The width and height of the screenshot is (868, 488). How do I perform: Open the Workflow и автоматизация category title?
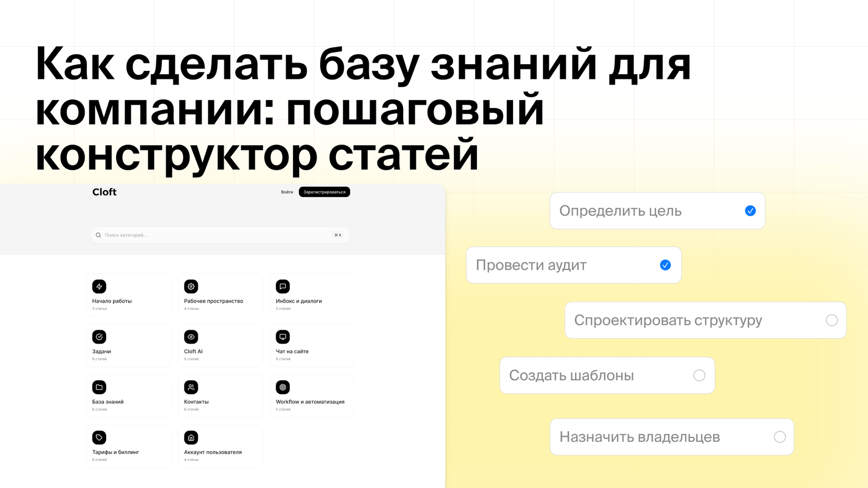(310, 402)
